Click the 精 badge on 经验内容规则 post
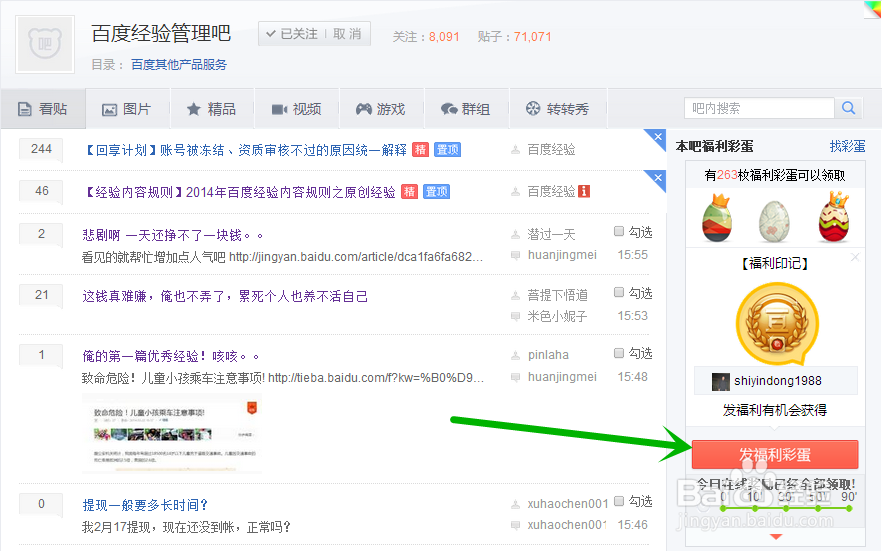 click(410, 192)
